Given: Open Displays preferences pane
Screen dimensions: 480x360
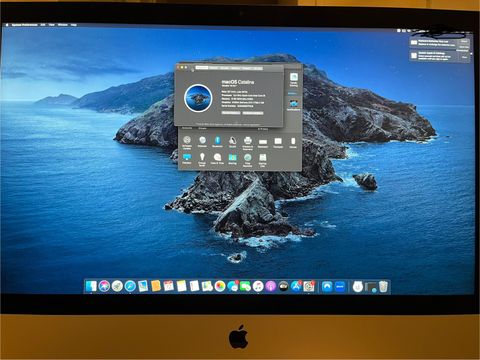Looking at the screenshot, I should pyautogui.click(x=187, y=157).
